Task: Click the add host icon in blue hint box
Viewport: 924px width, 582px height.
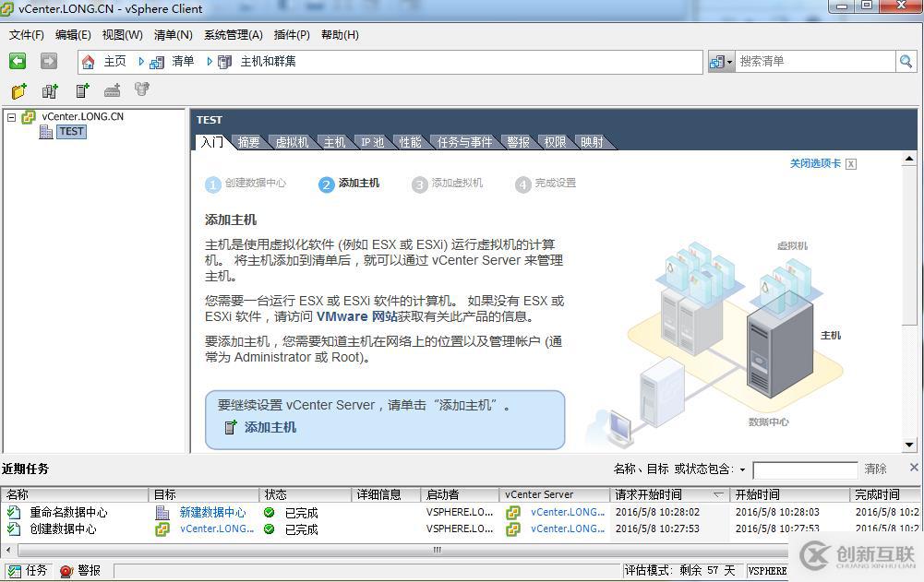Action: (231, 427)
